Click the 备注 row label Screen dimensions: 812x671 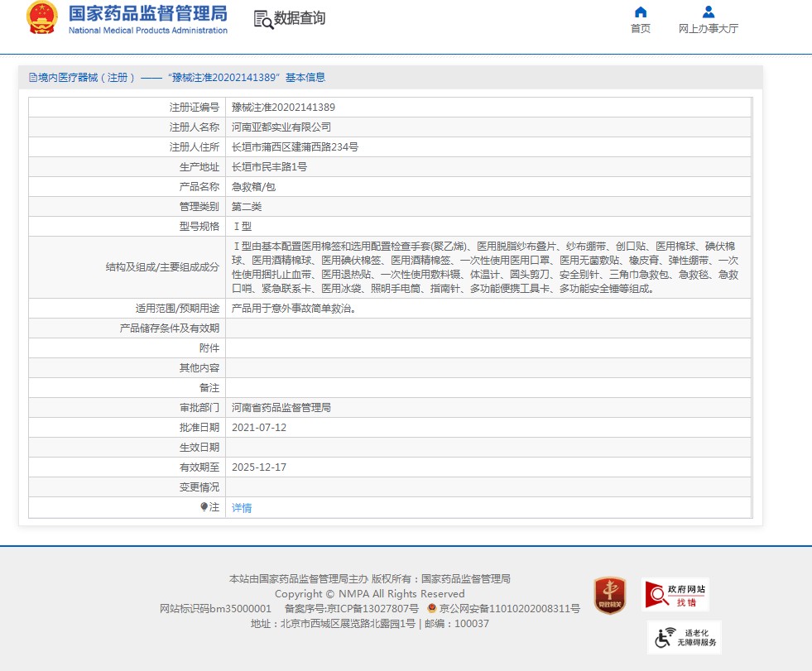point(209,388)
